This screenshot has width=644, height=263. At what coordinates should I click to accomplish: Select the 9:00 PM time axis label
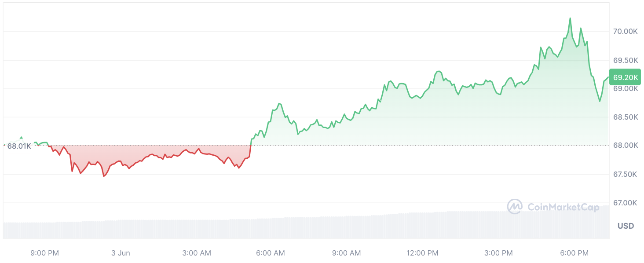click(x=44, y=253)
